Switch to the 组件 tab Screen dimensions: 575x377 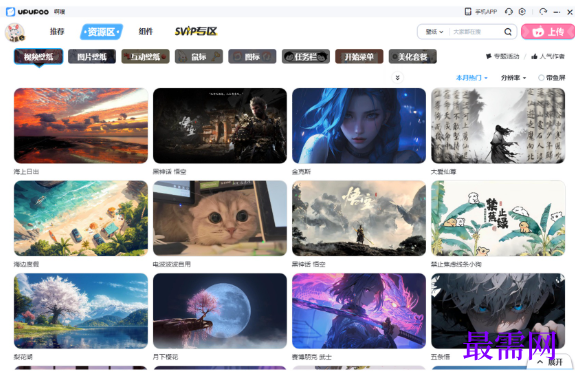point(146,32)
